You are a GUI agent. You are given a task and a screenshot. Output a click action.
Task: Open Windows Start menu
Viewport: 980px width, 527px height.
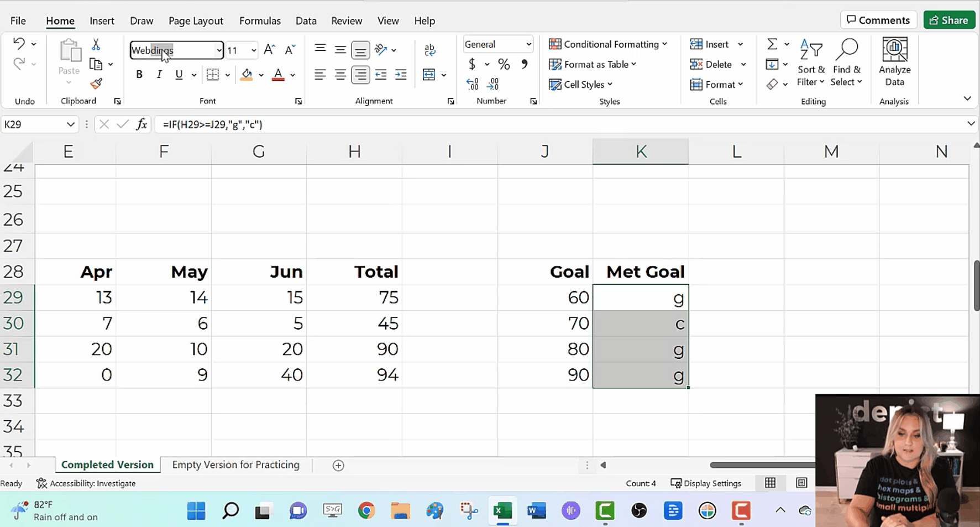pyautogui.click(x=196, y=510)
